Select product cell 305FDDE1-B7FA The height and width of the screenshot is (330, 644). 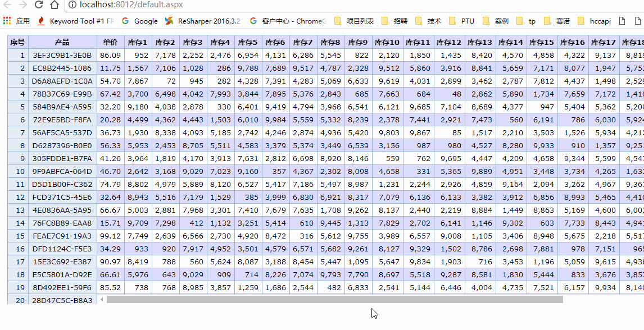pyautogui.click(x=62, y=159)
